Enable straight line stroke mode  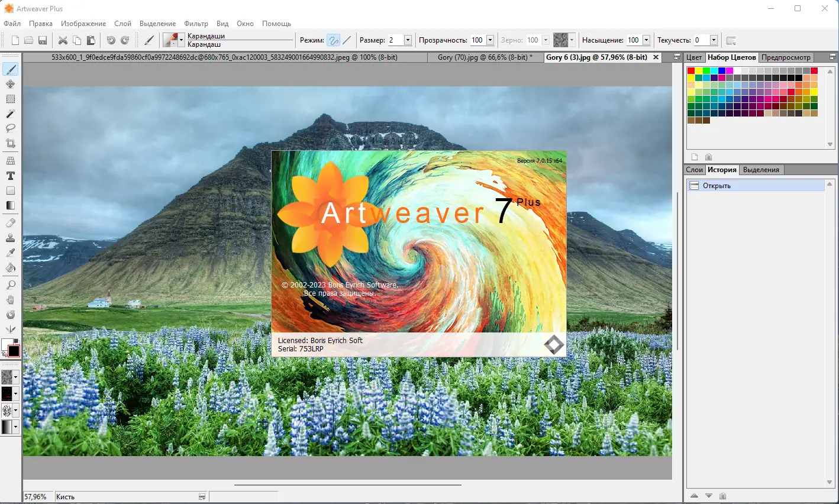[347, 40]
